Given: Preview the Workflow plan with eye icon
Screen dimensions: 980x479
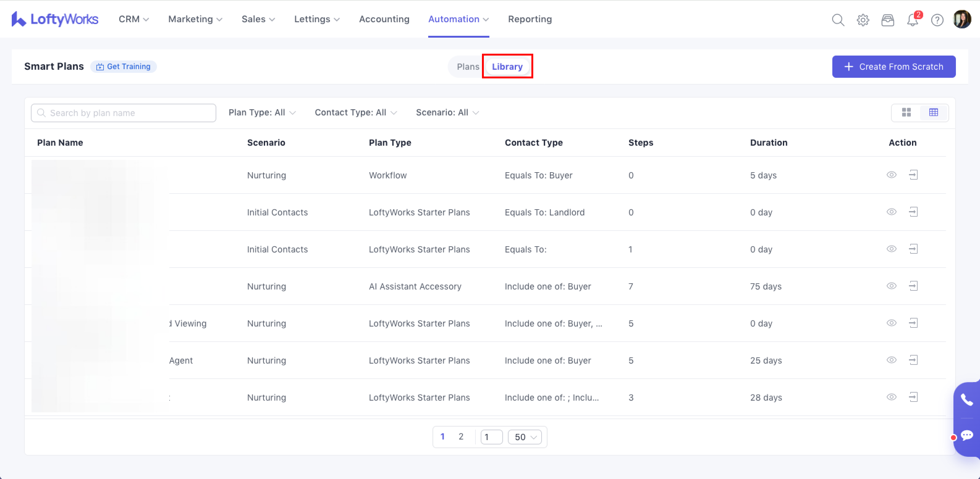Looking at the screenshot, I should tap(891, 175).
